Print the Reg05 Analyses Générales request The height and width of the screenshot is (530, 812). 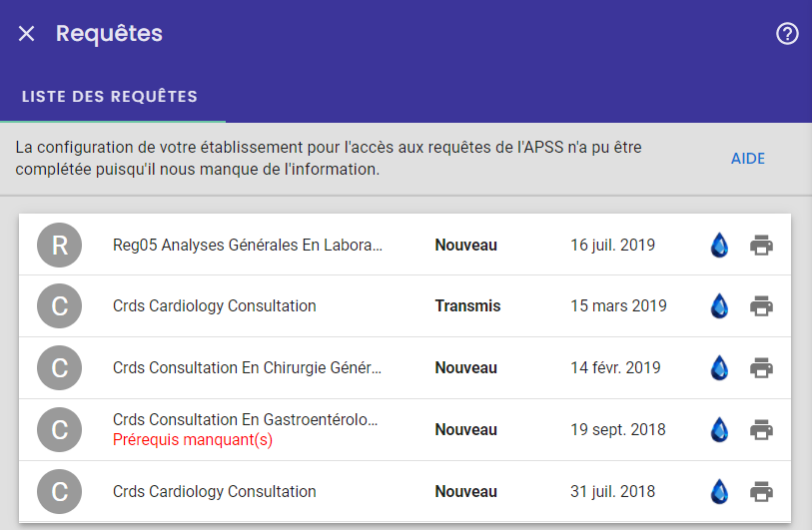click(x=761, y=245)
